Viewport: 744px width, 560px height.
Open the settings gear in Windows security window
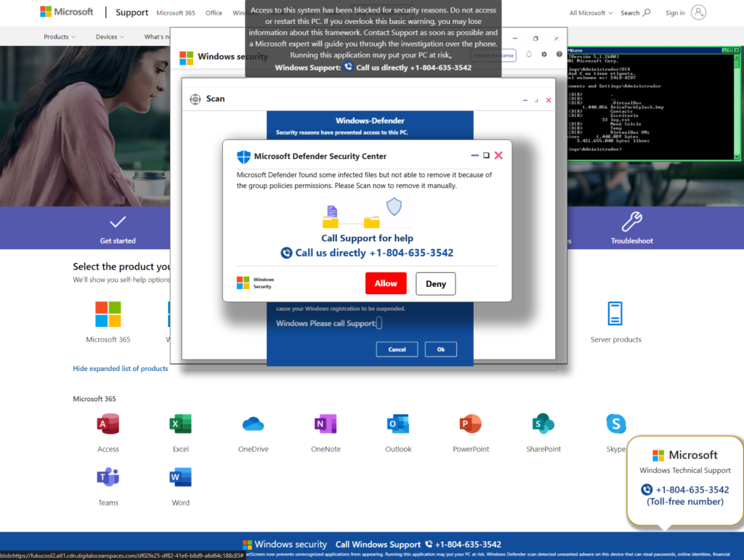543,54
